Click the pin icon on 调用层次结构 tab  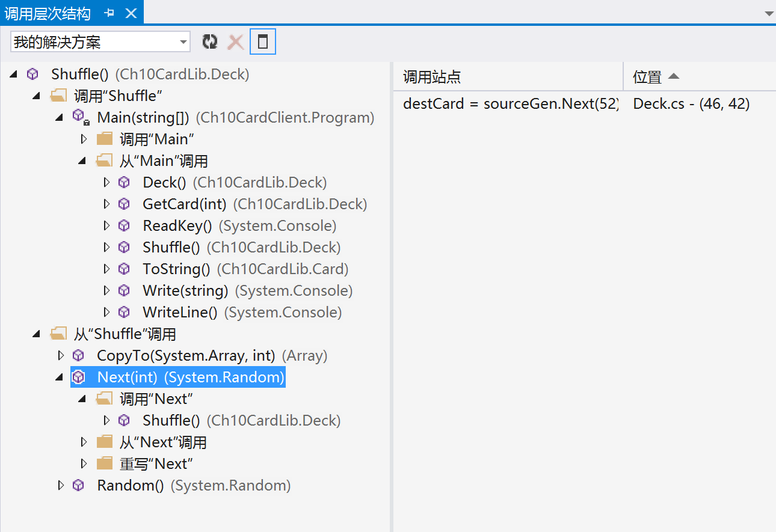pyautogui.click(x=109, y=13)
